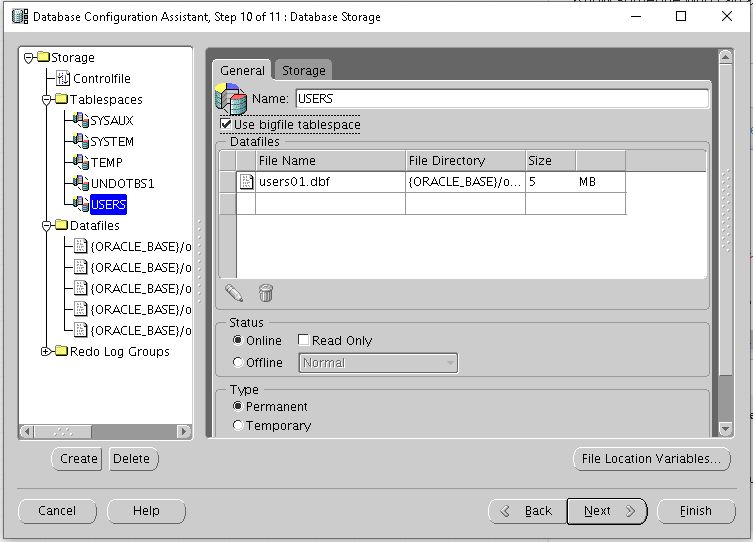Click the Finish button
The width and height of the screenshot is (753, 542).
click(696, 511)
